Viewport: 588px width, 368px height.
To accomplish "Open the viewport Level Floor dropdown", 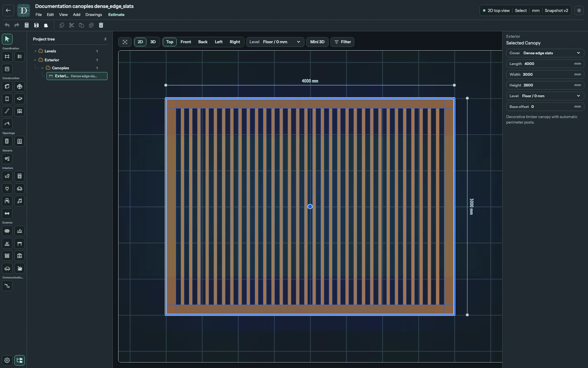I will [275, 42].
